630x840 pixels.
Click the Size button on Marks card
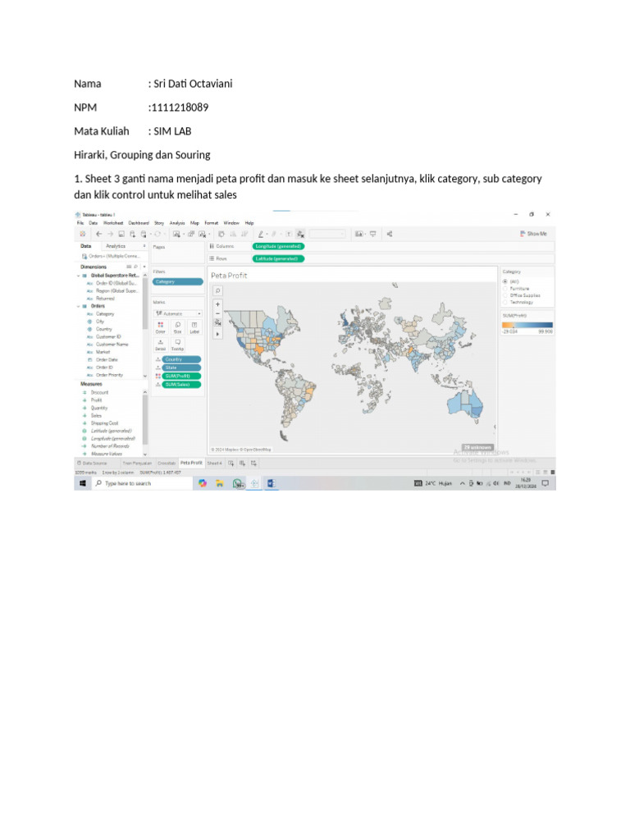177,327
